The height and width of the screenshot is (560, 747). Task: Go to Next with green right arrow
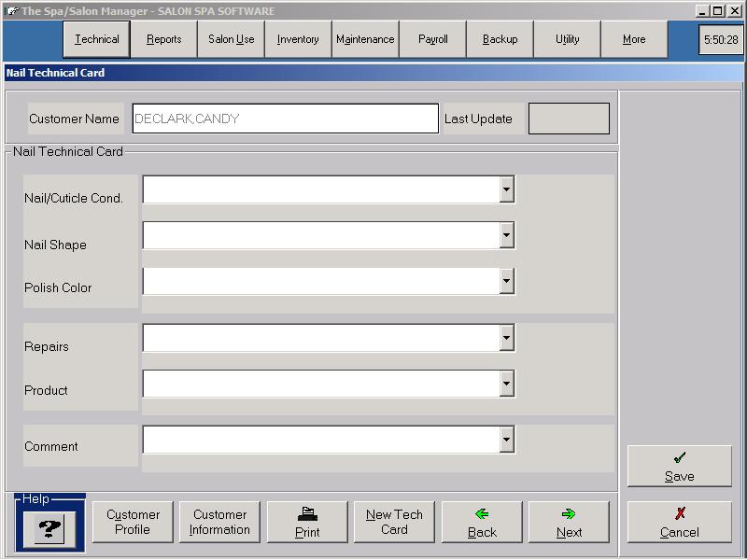point(569,522)
